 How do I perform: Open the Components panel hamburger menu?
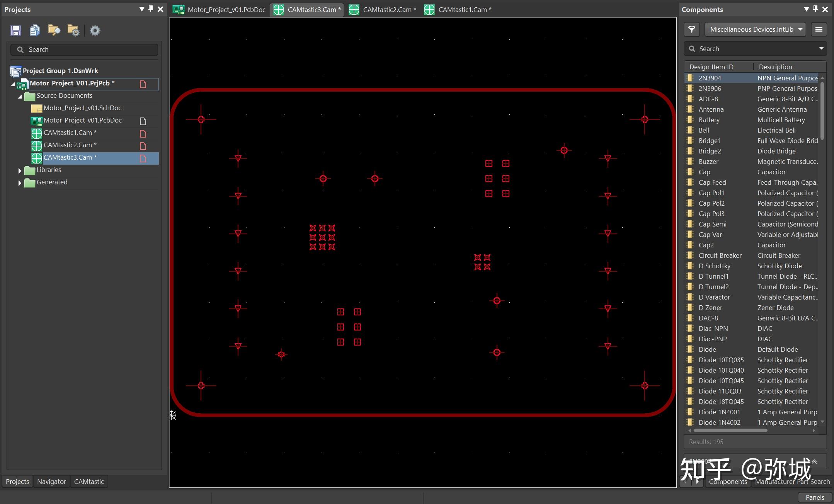point(819,29)
